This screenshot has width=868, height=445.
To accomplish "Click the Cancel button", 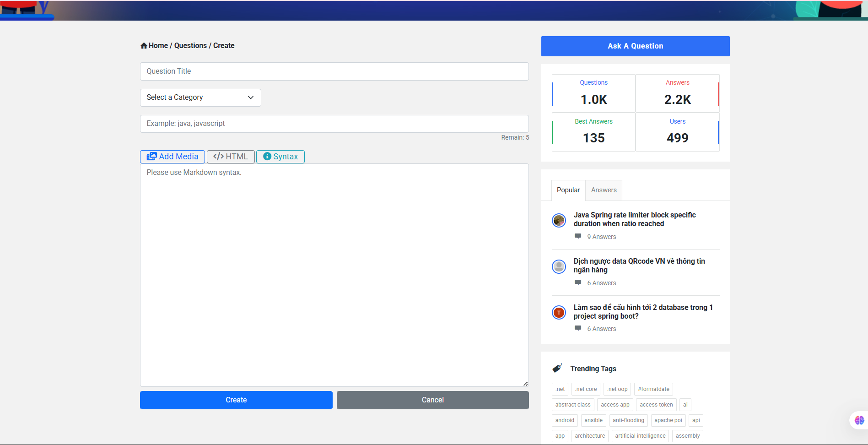I will (433, 400).
